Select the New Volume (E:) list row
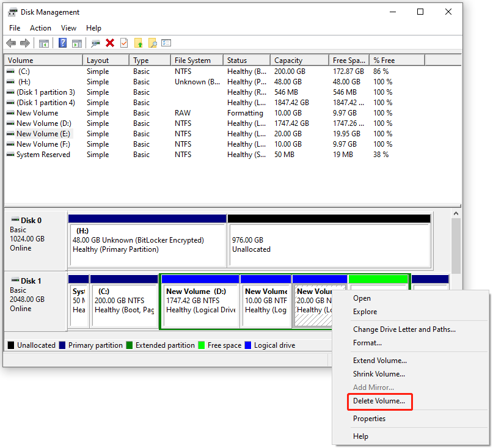493x448 pixels. coord(233,134)
